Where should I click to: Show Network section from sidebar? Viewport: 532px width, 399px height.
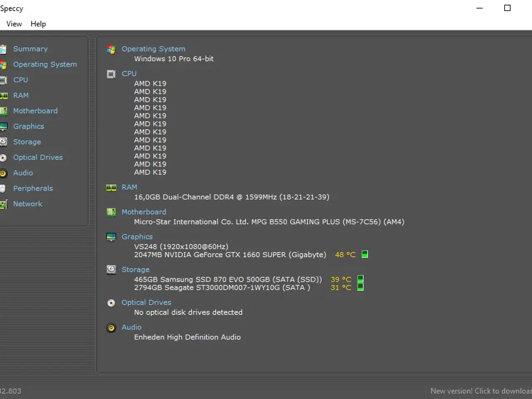[28, 204]
